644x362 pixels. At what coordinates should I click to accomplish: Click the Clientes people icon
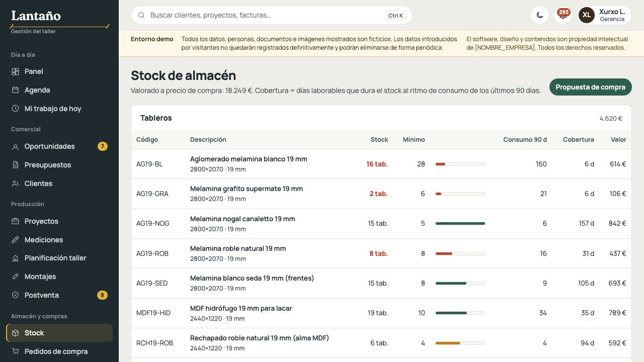[15, 184]
